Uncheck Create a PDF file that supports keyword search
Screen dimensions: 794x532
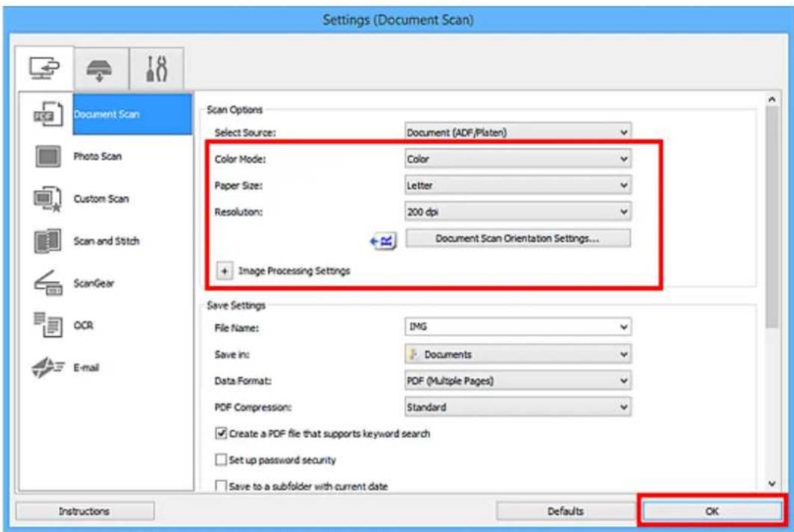coord(221,433)
